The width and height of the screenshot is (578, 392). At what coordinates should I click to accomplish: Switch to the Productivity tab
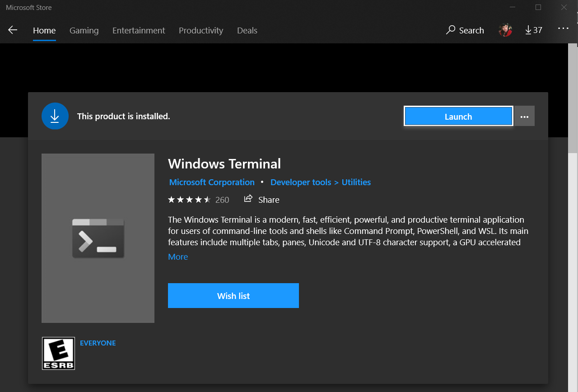pyautogui.click(x=201, y=30)
